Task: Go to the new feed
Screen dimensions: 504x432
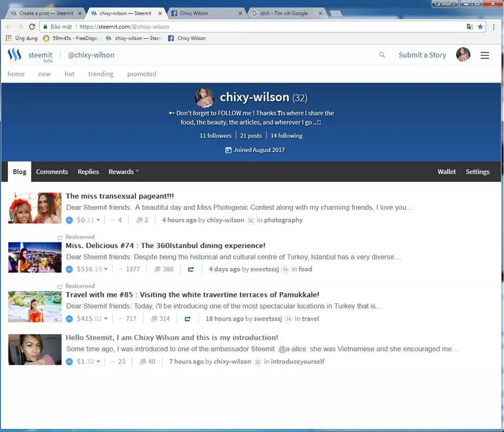Action: tap(44, 74)
